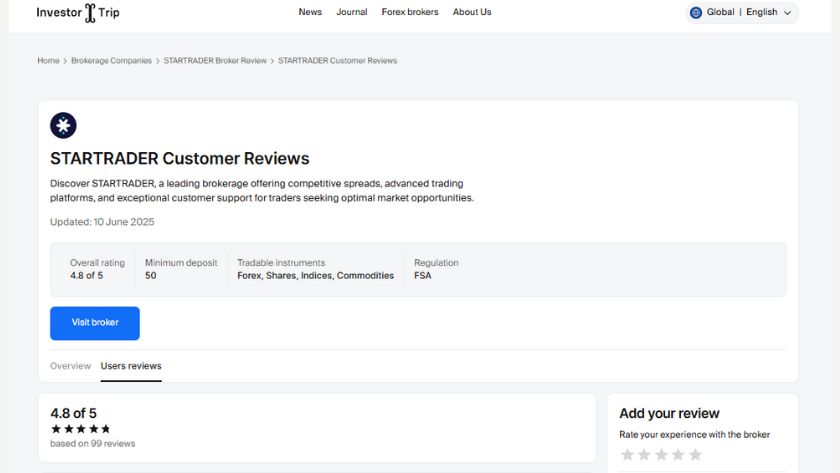This screenshot has width=840, height=473.
Task: Click the globe icon beside Global
Action: point(696,12)
